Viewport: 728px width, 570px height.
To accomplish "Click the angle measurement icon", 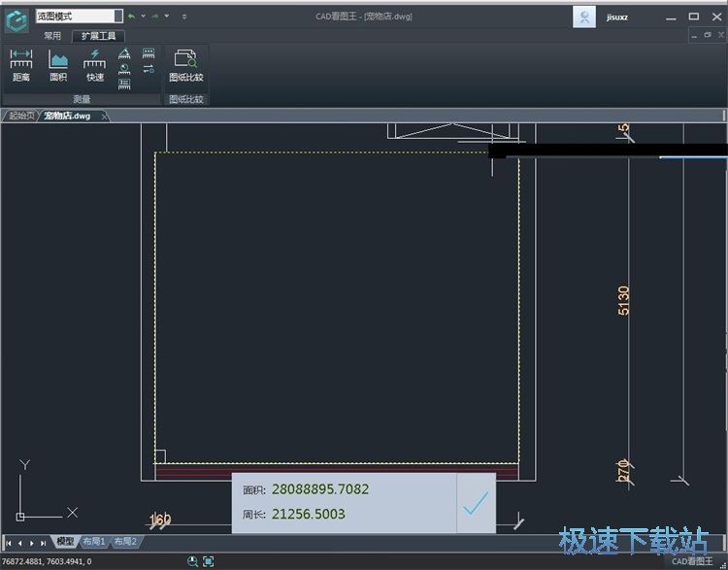I will point(124,54).
